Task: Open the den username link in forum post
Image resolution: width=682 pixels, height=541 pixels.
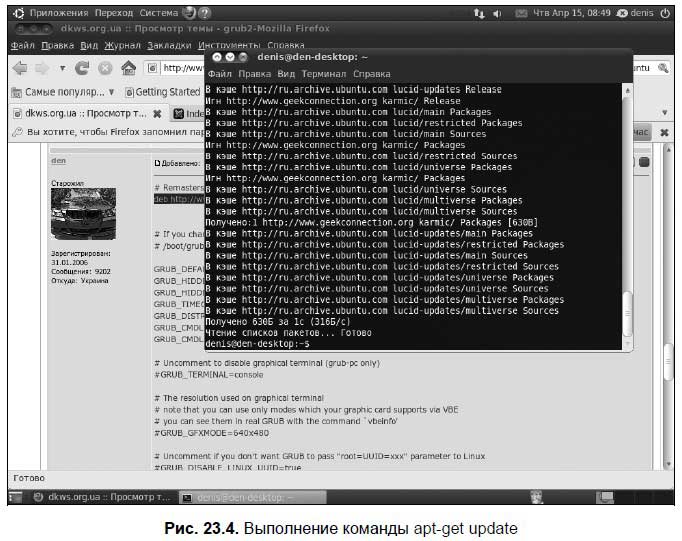Action: [58, 160]
